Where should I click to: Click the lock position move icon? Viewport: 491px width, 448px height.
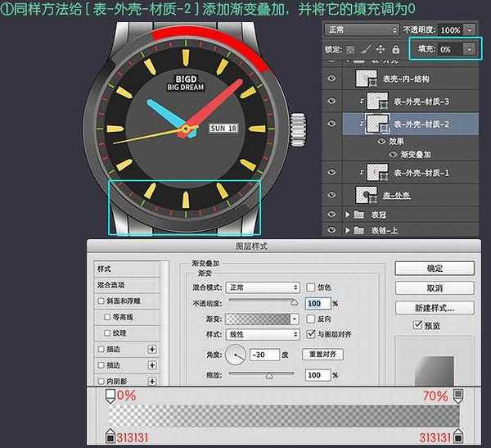pyautogui.click(x=381, y=49)
